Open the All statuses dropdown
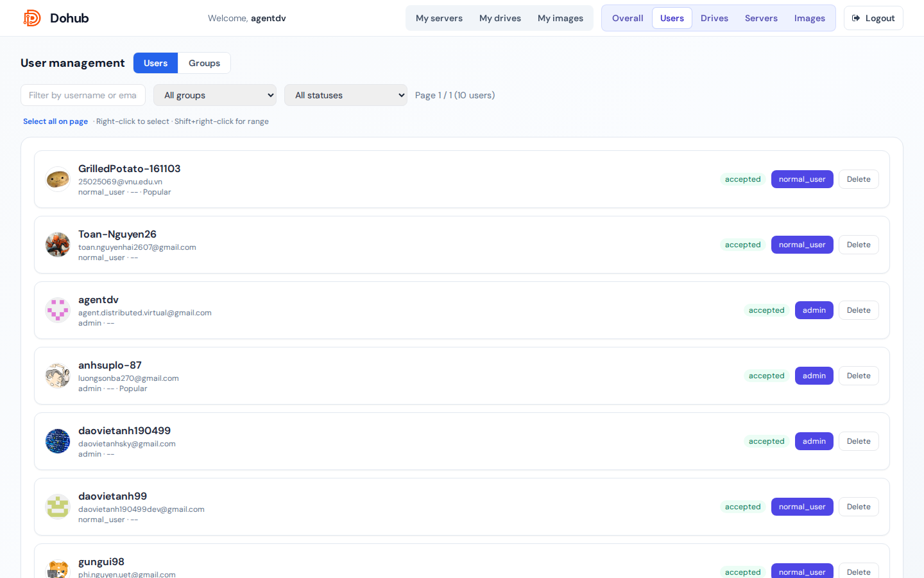The width and height of the screenshot is (924, 578). pos(346,95)
